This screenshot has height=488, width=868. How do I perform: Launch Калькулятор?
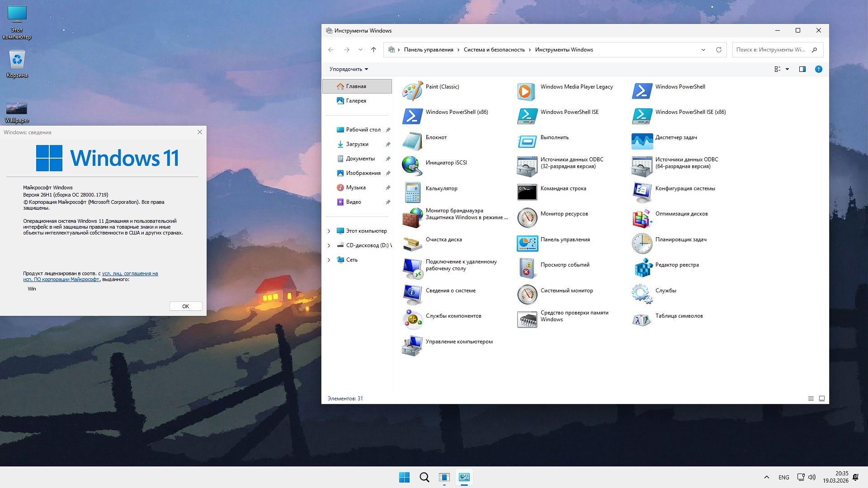coord(442,188)
